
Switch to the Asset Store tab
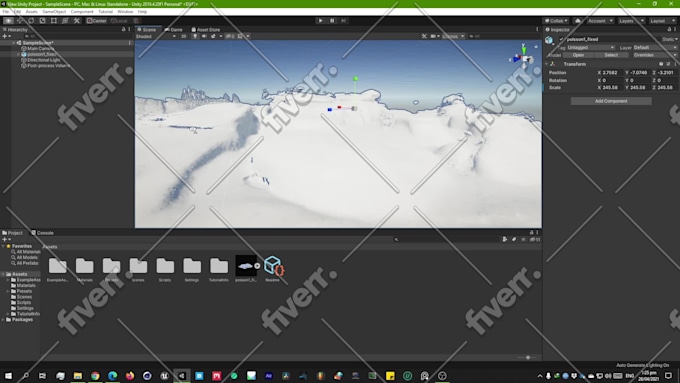pyautogui.click(x=206, y=29)
